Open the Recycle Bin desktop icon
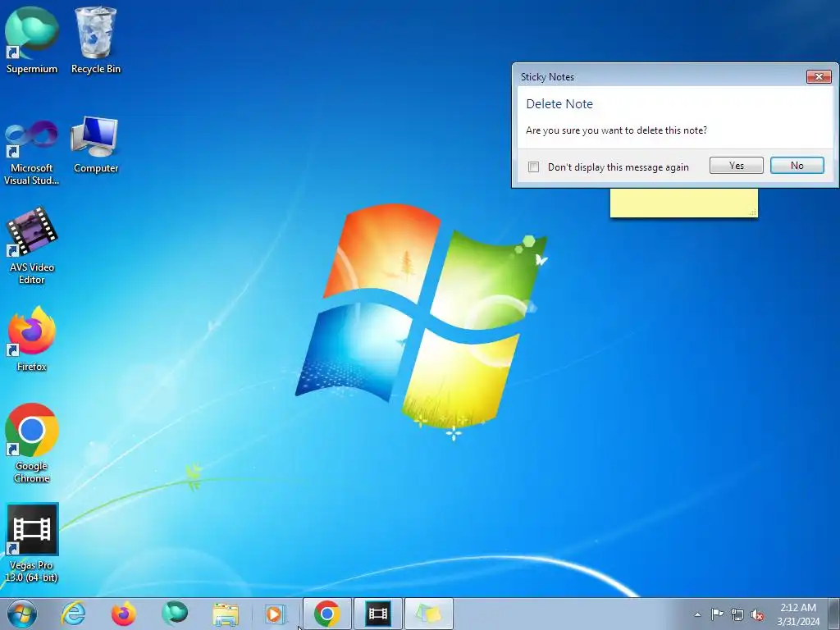This screenshot has height=630, width=840. click(x=96, y=40)
